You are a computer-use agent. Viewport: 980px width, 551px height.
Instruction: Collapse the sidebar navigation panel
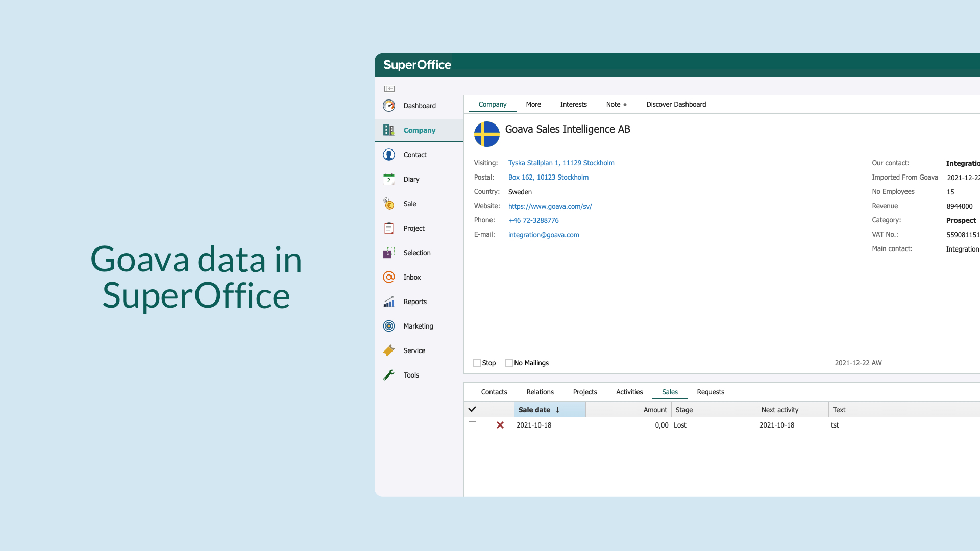click(x=389, y=89)
